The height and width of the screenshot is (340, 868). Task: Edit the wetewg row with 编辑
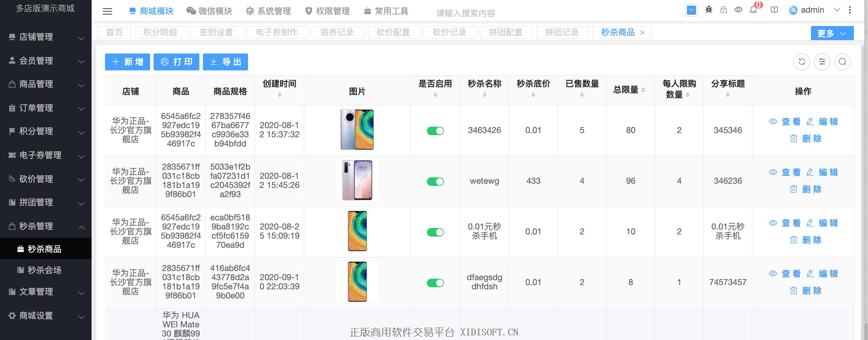(822, 172)
